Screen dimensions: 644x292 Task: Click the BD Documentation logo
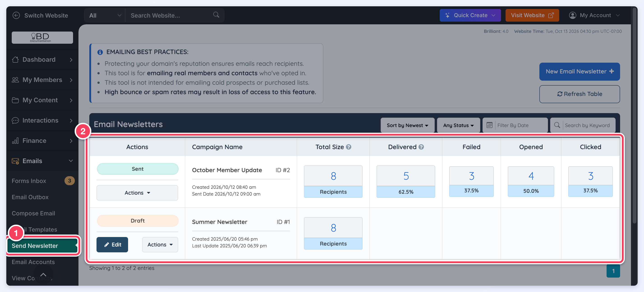42,37
